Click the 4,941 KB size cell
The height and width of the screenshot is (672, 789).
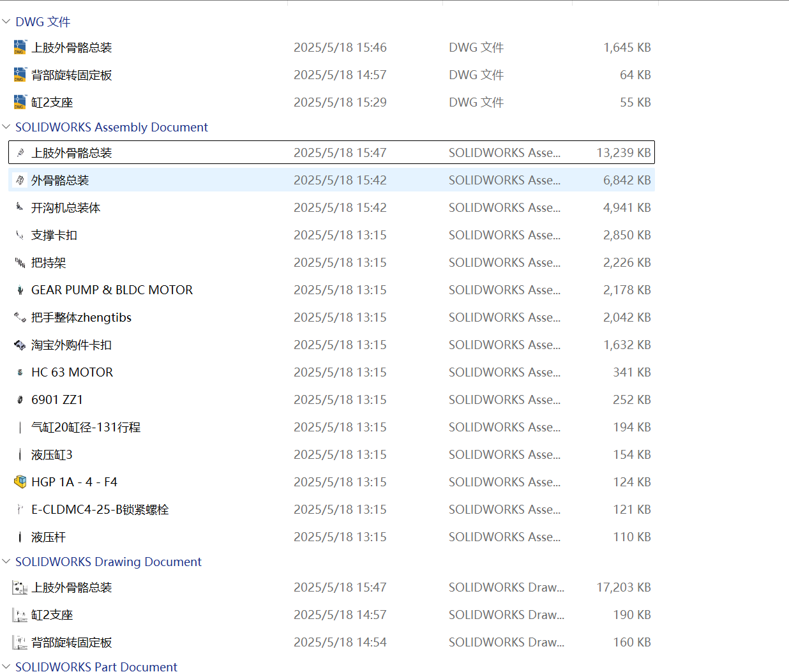coord(627,207)
